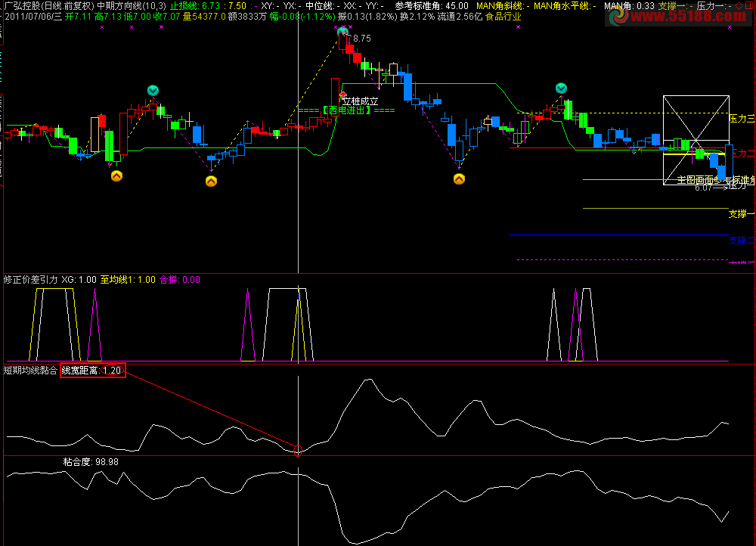Click the 支撑一 support level label
Screen dimensions: 756x546
tap(741, 214)
